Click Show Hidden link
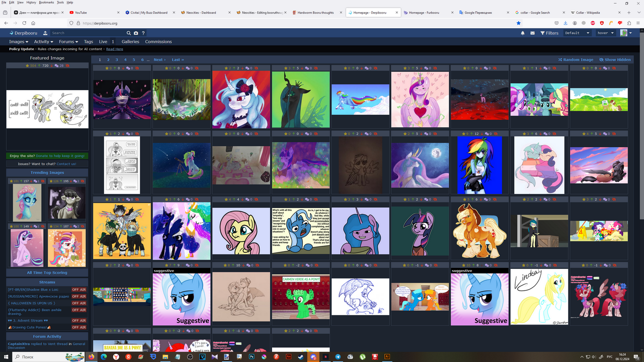This screenshot has height=362, width=644. coord(615,60)
